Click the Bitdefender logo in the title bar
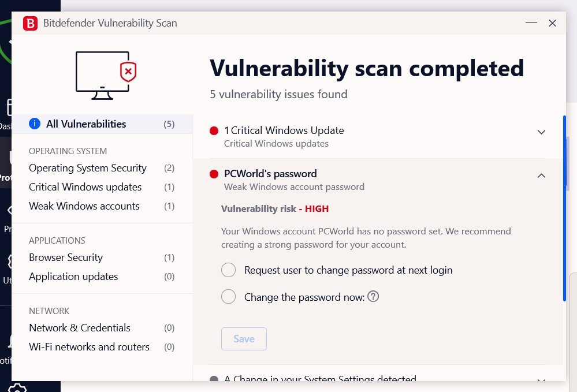Screen dimensions: 577x392 click(x=30, y=23)
